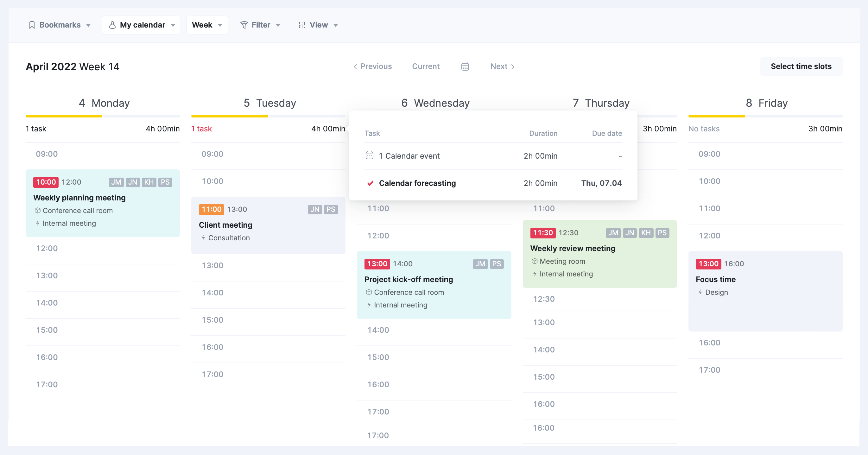868x455 pixels.
Task: Open the Next week navigation
Action: [x=502, y=66]
